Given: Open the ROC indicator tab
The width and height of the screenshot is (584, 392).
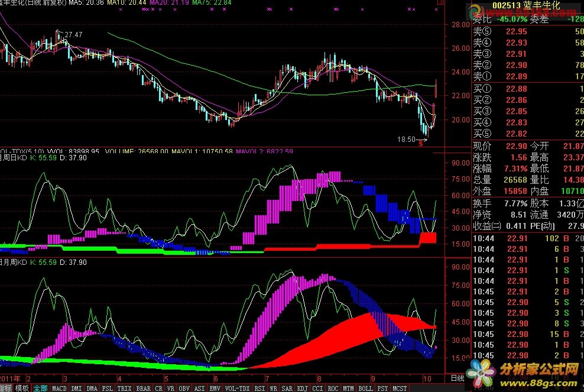Looking at the screenshot, I should coord(333,388).
